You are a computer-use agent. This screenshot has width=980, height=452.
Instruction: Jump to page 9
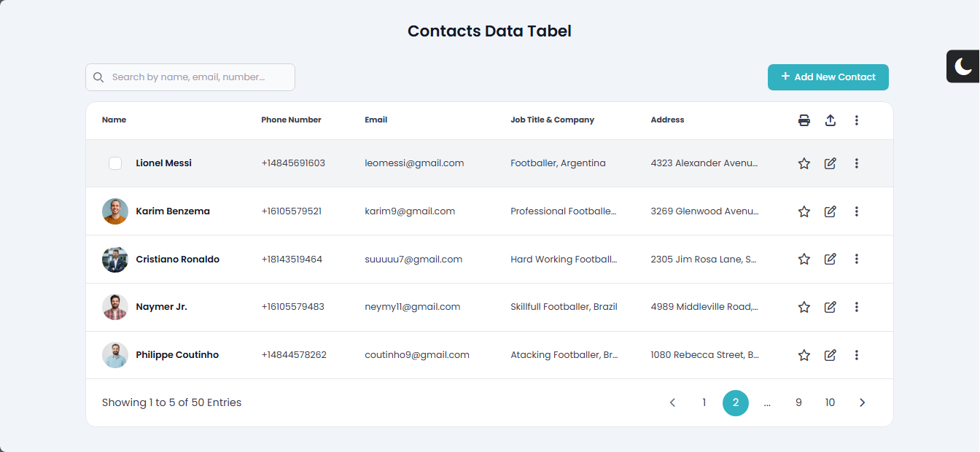pos(798,402)
